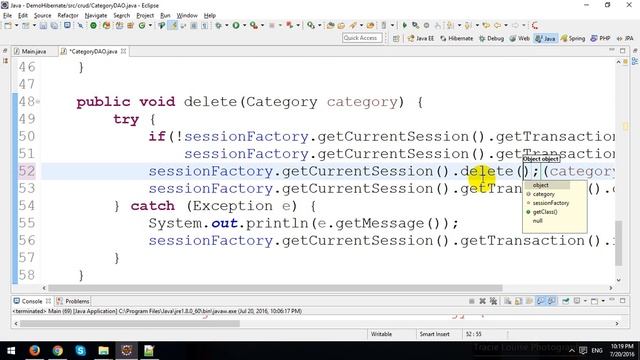640x360 pixels.
Task: Click the Windows Start button
Action: [x=11, y=351]
